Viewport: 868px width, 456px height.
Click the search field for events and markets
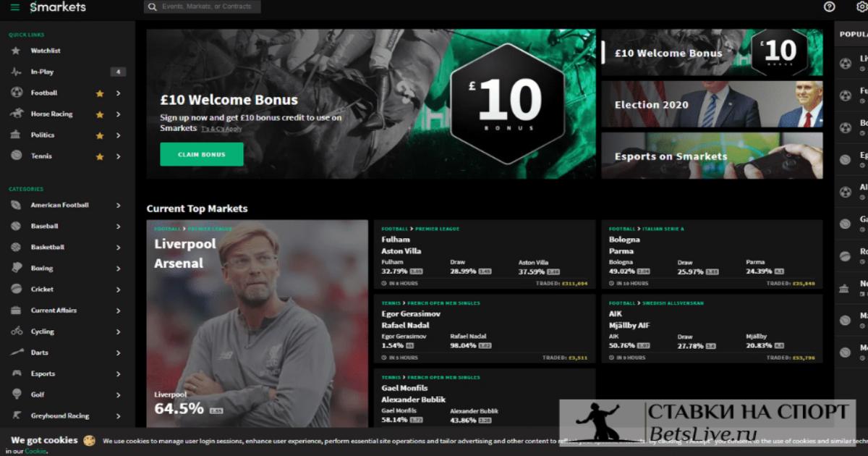tap(203, 7)
